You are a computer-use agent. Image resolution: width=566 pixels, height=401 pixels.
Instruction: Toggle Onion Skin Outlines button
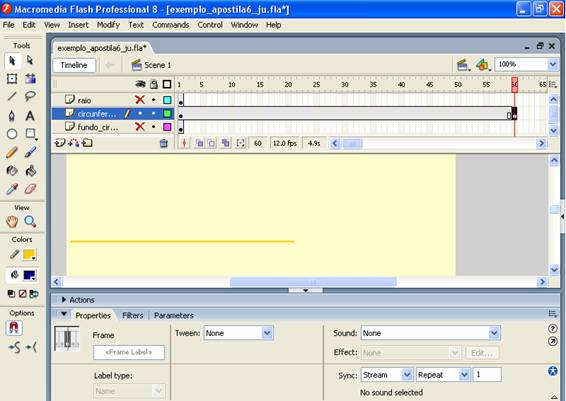212,143
